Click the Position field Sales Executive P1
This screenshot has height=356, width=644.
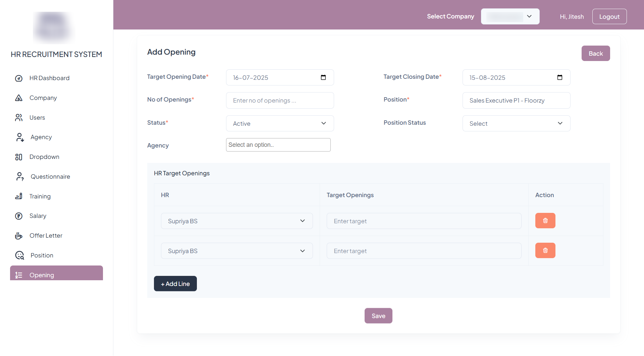point(516,100)
